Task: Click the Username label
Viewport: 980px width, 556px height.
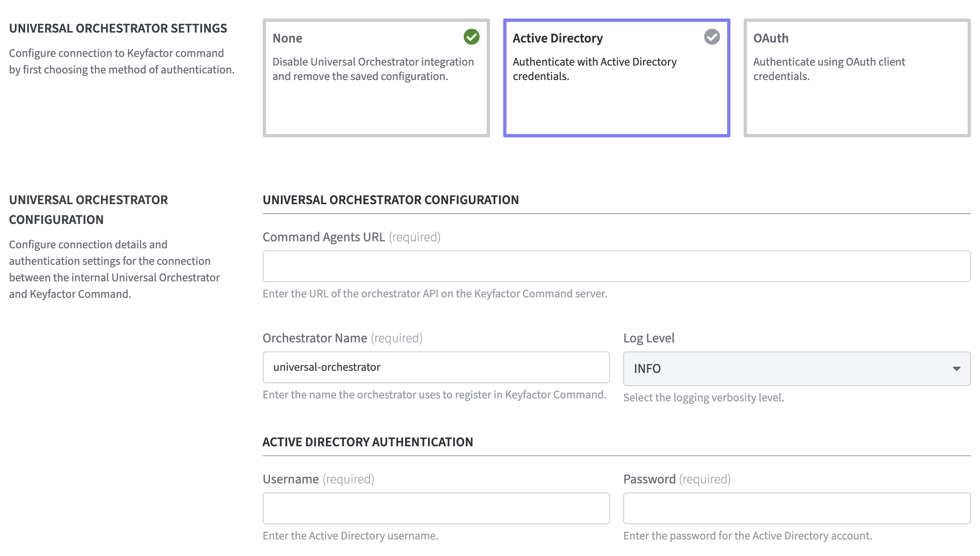Action: point(318,479)
